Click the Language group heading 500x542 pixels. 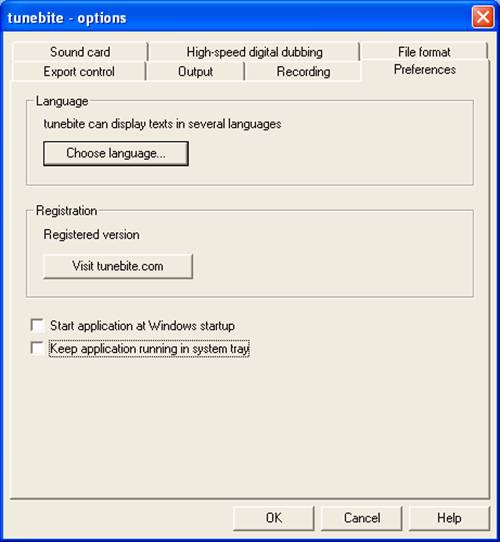[62, 101]
